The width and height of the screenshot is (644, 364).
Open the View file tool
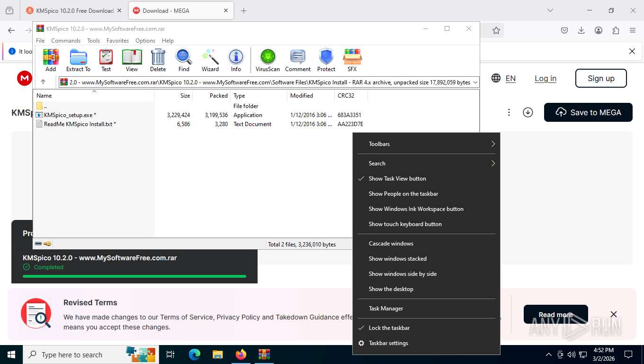tap(132, 60)
